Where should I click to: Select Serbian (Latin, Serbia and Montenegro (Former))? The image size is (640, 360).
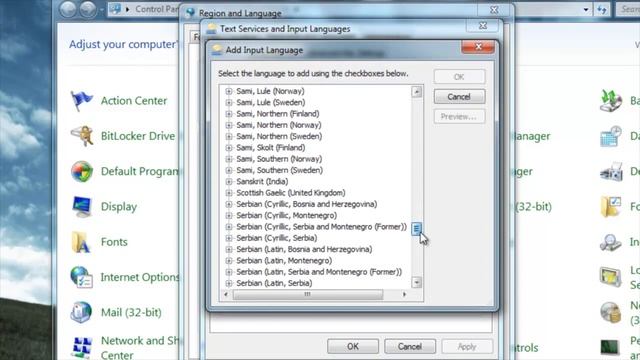tap(319, 272)
